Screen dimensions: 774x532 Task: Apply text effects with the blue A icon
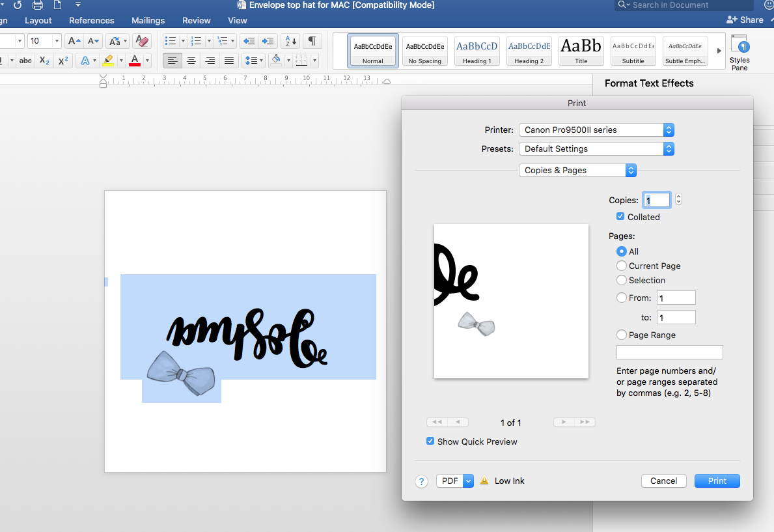pos(85,61)
